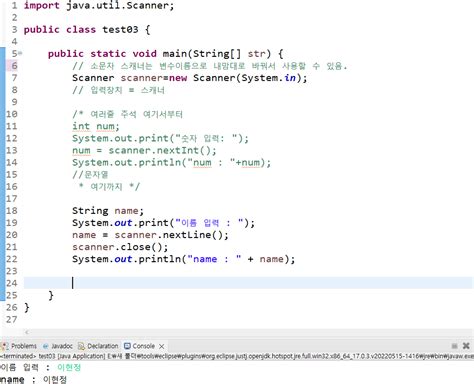
Task: Click the Terminate square icon in console toolbar
Action: pos(454,346)
